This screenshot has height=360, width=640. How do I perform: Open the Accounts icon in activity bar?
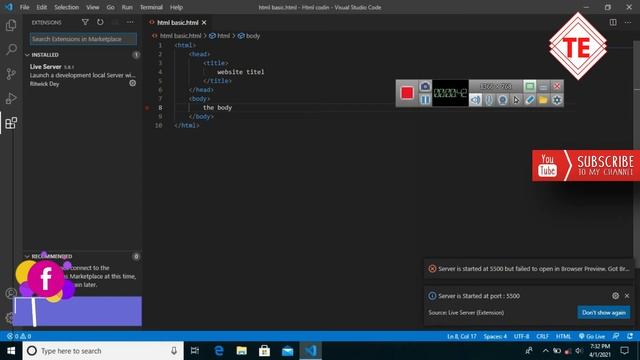pos(11,293)
